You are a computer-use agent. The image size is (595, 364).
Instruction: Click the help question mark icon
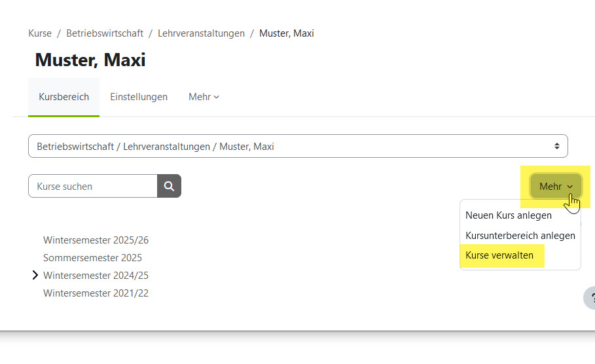[590, 298]
